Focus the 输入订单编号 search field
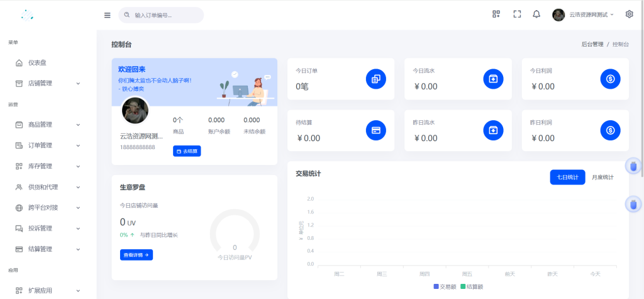Image resolution: width=644 pixels, height=299 pixels. pos(161,15)
